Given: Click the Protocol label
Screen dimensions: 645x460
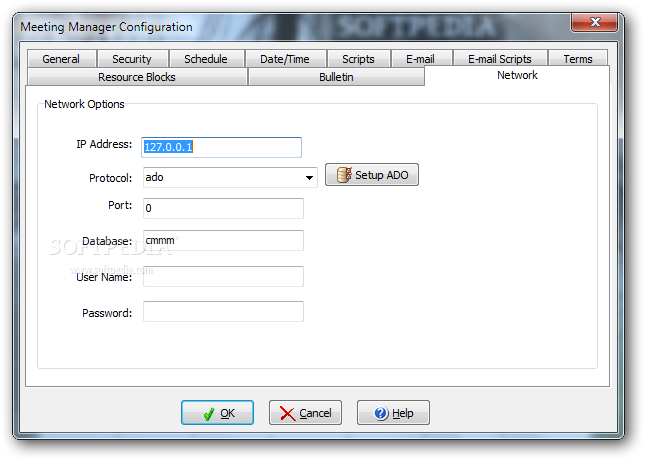Looking at the screenshot, I should (x=111, y=178).
